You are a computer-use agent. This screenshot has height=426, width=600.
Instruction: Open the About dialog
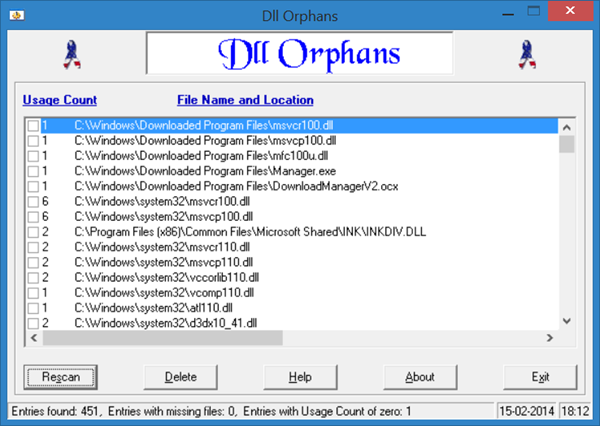pos(420,377)
